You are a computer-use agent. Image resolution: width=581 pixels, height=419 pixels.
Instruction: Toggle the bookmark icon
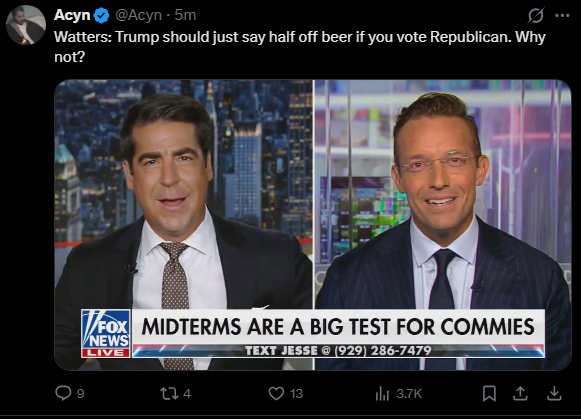pyautogui.click(x=489, y=393)
